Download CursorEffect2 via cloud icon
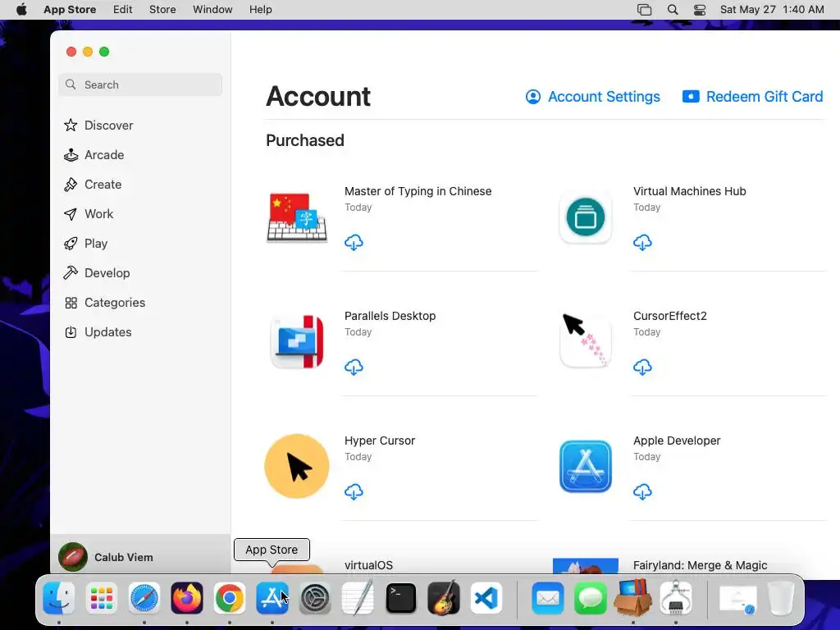This screenshot has width=840, height=630. [642, 367]
